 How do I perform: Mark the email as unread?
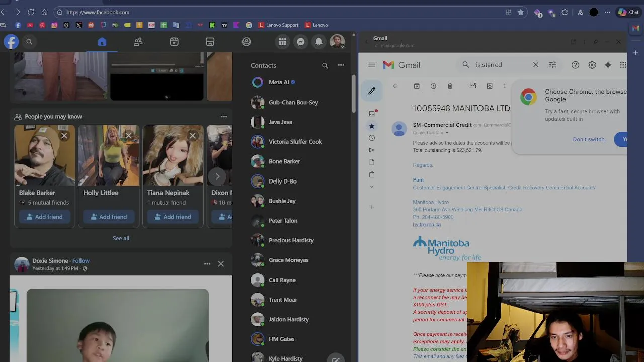coord(473,86)
